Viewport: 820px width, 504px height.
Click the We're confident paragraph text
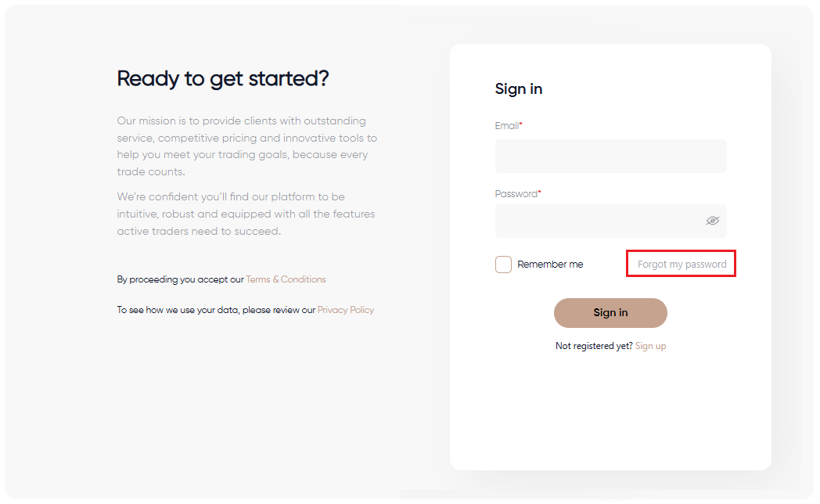coord(246,214)
